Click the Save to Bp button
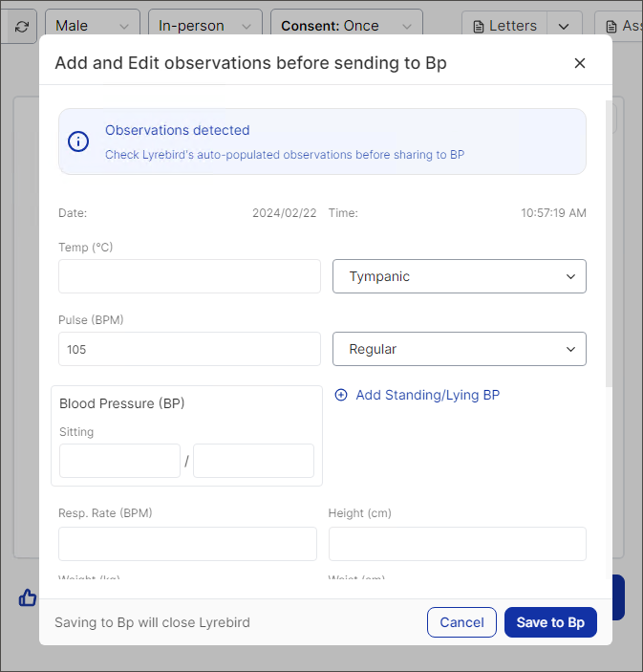Screen dimensions: 643x672 click(x=550, y=622)
